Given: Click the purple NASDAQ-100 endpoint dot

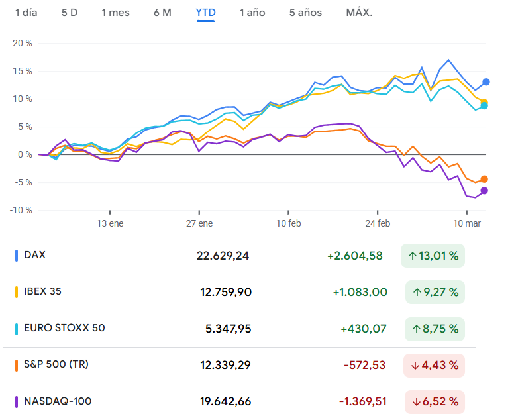Looking at the screenshot, I should (484, 191).
